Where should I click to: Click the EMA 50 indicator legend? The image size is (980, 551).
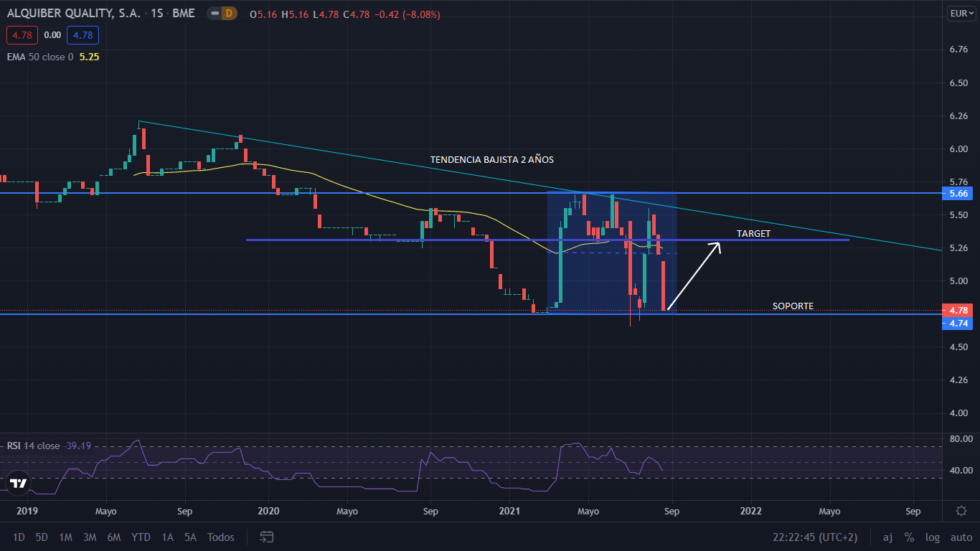pyautogui.click(x=40, y=57)
